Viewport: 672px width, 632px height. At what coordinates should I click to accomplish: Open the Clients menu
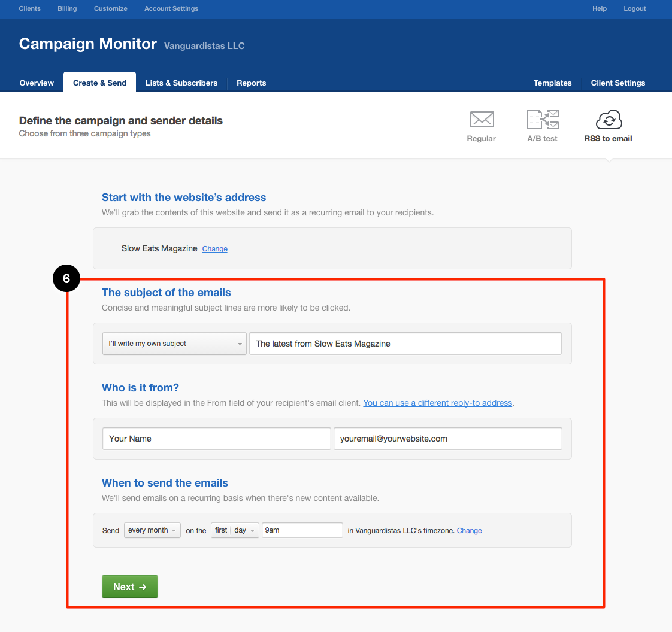point(29,8)
